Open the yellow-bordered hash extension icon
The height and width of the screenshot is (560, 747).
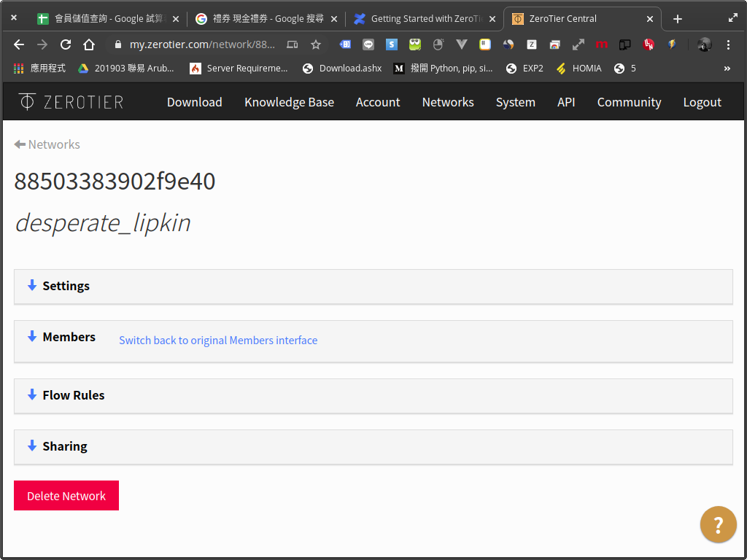coord(485,44)
